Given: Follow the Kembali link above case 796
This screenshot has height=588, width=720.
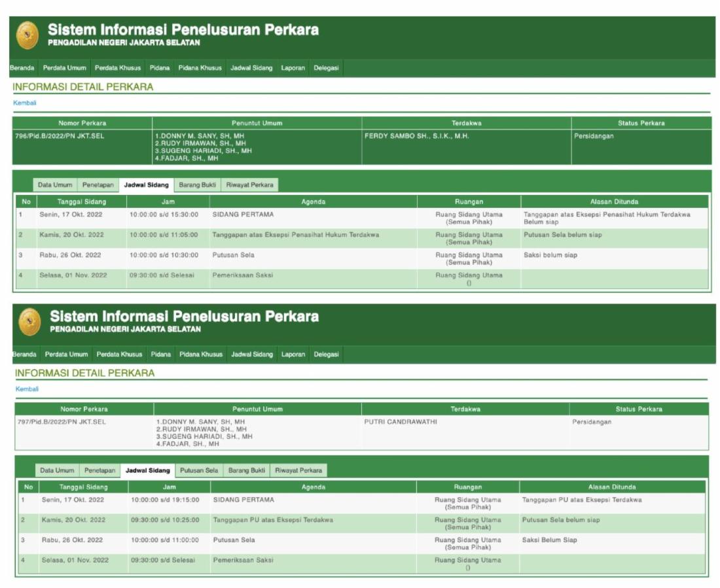Looking at the screenshot, I should pyautogui.click(x=25, y=103).
